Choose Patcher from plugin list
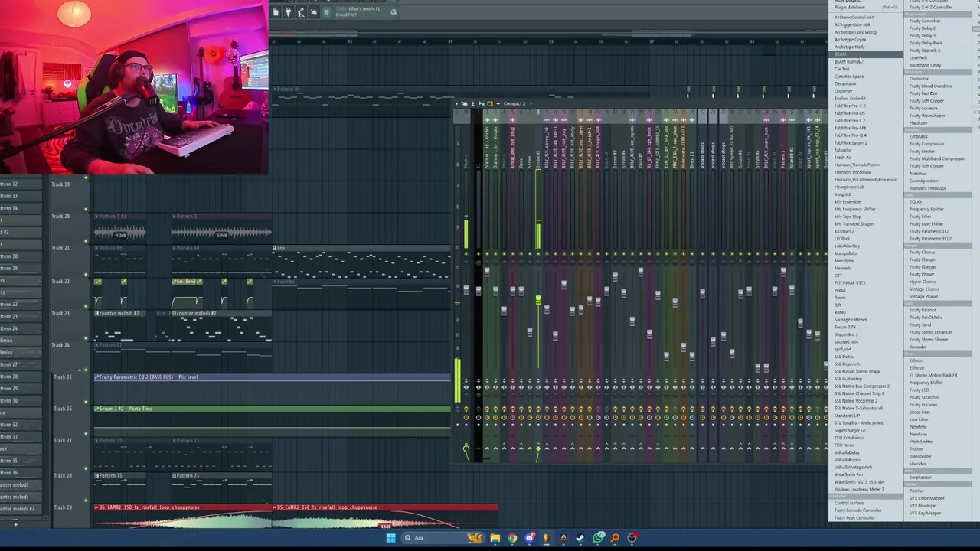The width and height of the screenshot is (980, 551). pos(916,491)
